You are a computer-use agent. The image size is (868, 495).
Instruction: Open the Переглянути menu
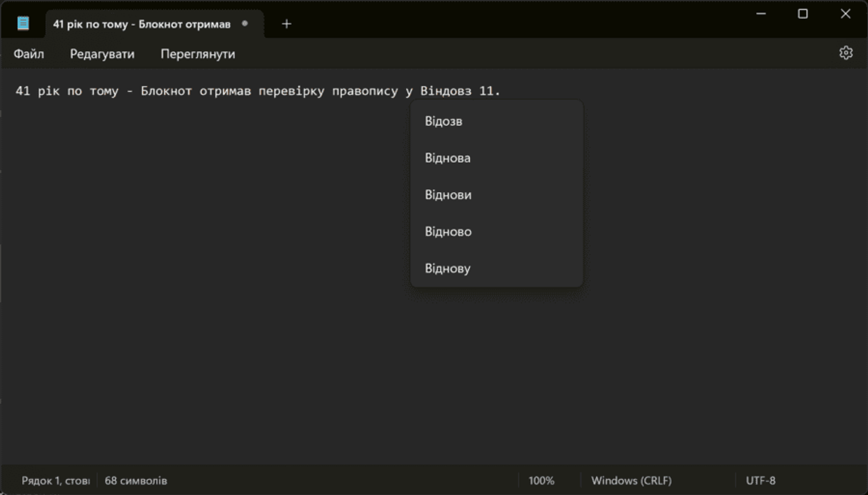click(x=198, y=54)
